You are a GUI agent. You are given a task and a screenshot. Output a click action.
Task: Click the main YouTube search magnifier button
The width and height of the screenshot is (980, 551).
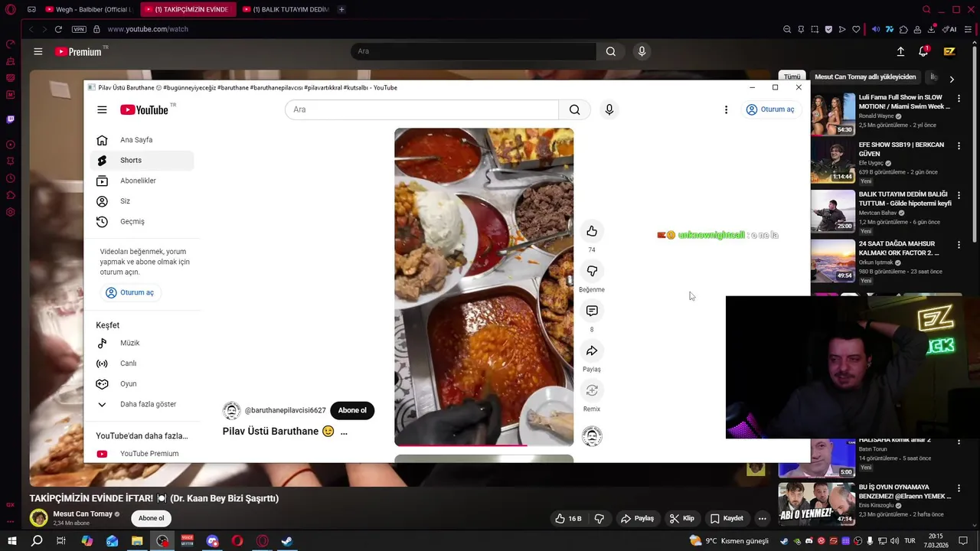pos(610,51)
